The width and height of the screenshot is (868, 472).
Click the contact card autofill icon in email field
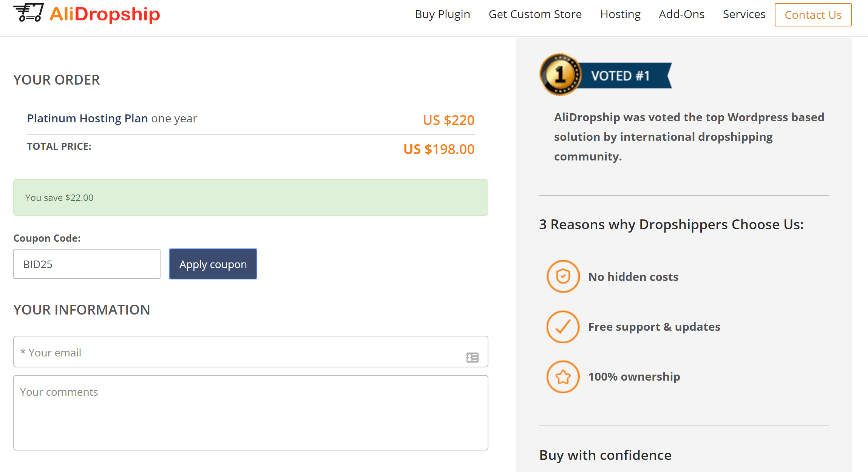pyautogui.click(x=472, y=357)
